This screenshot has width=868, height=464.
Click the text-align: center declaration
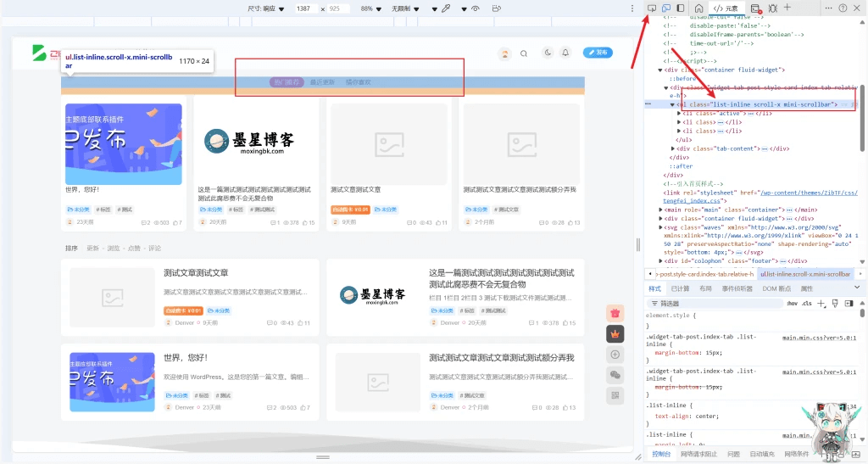click(x=687, y=416)
